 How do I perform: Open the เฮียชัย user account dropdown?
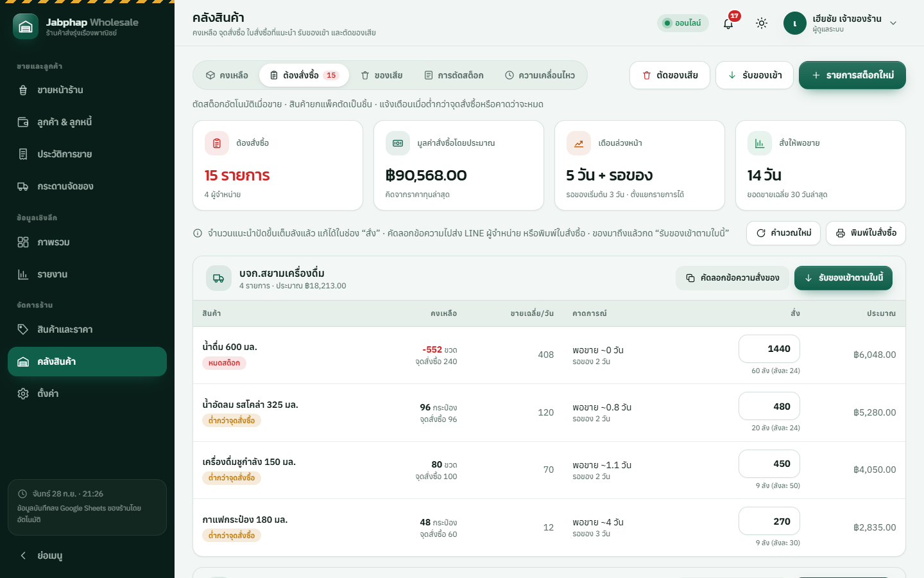click(841, 23)
